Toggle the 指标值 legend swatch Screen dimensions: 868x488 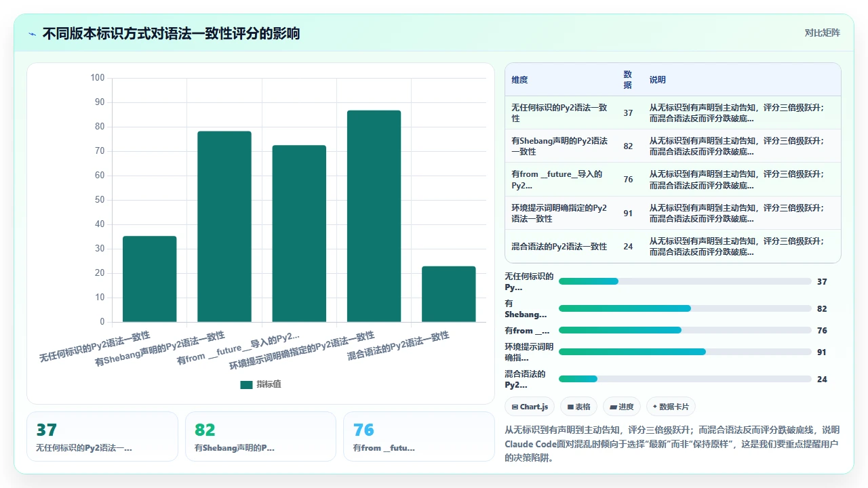tap(246, 384)
